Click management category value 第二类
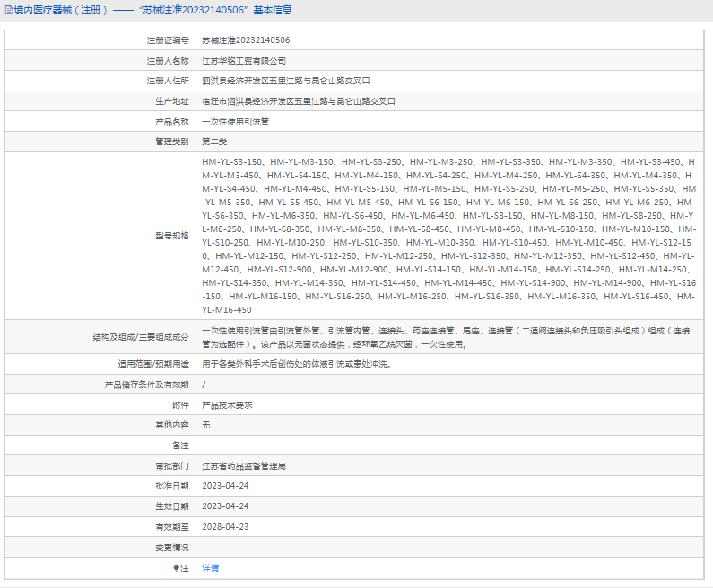Screen dimensions: 713x588 coord(214,142)
